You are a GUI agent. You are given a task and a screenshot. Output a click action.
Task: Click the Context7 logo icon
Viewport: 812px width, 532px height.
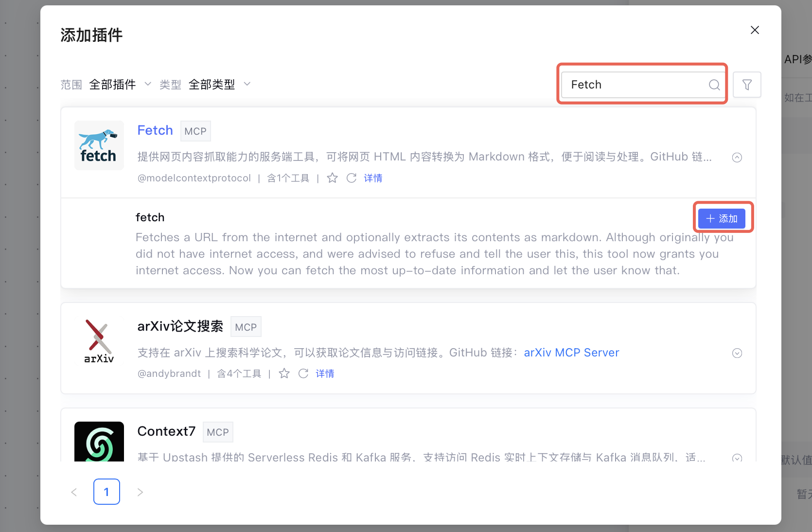tap(99, 442)
